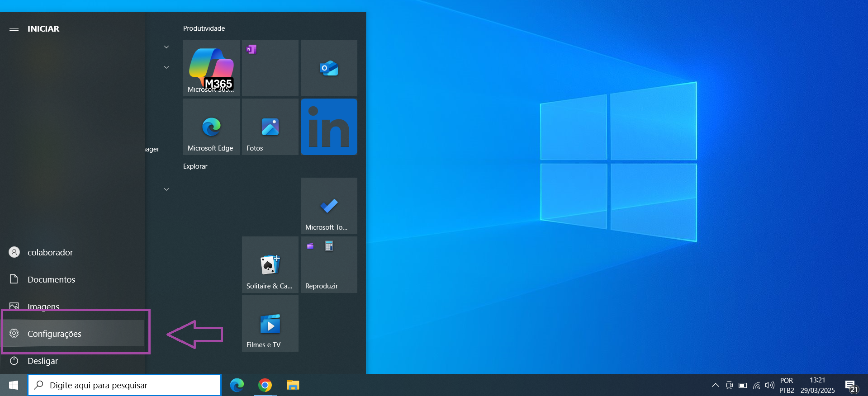Open the Microsoft 365 tile
The width and height of the screenshot is (868, 396).
point(211,68)
